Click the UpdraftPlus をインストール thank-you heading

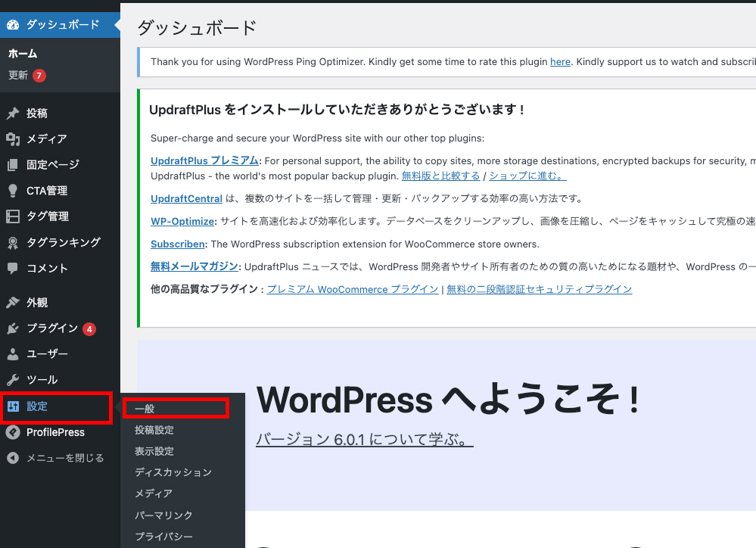[x=337, y=110]
